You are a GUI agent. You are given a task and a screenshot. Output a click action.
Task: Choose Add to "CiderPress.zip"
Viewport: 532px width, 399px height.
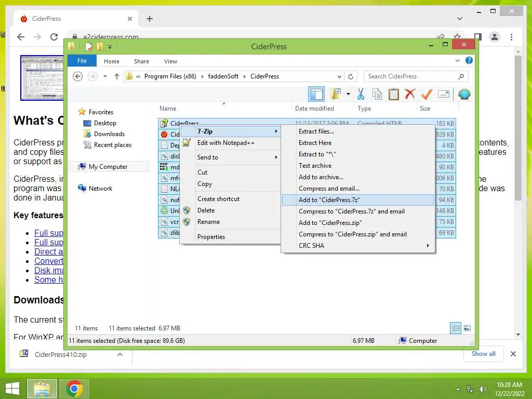click(358, 222)
